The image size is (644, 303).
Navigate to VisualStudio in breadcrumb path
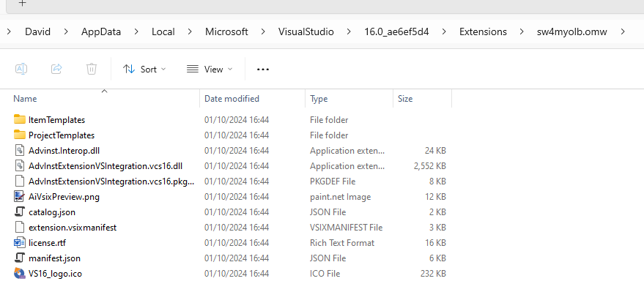(x=306, y=32)
